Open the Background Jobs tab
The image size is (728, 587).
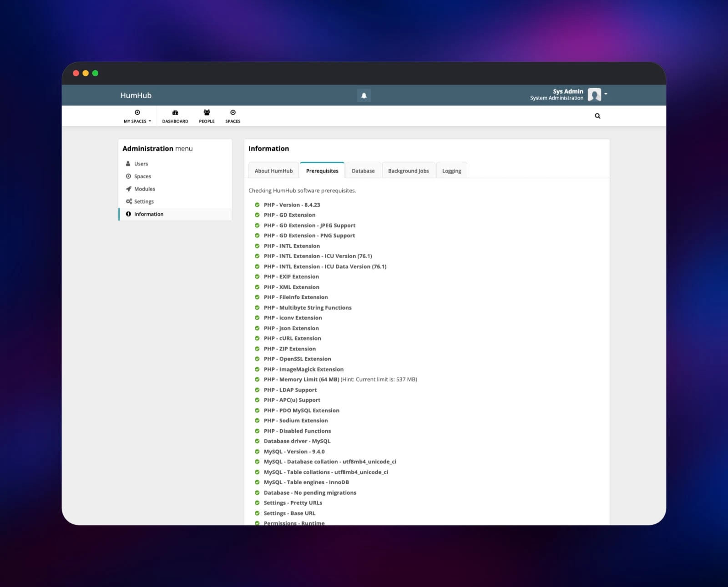(409, 171)
